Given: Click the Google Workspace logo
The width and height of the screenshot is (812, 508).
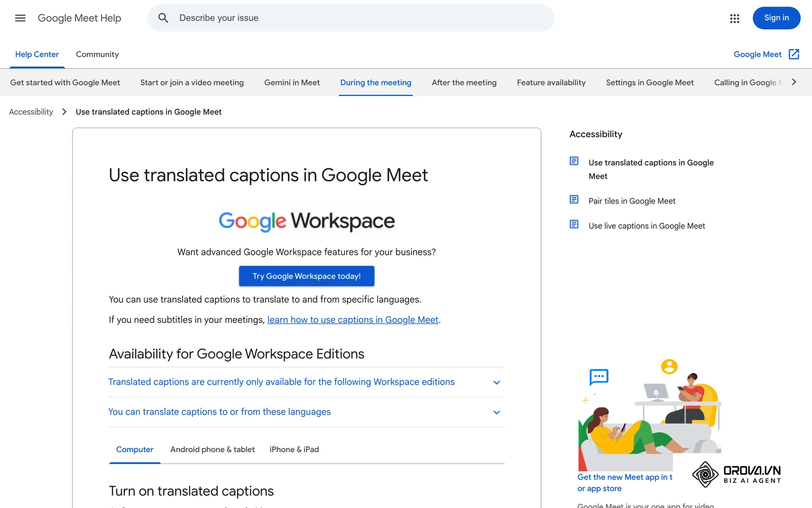Looking at the screenshot, I should [x=307, y=221].
